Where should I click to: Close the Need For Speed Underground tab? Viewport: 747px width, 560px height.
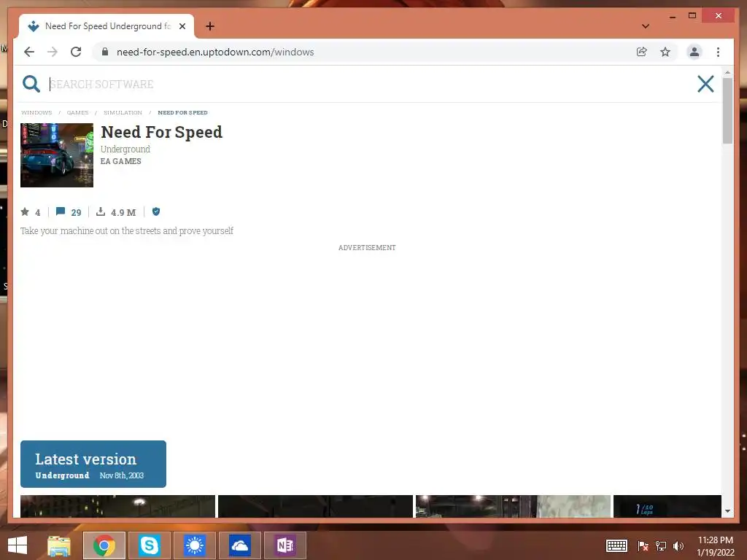pos(182,26)
